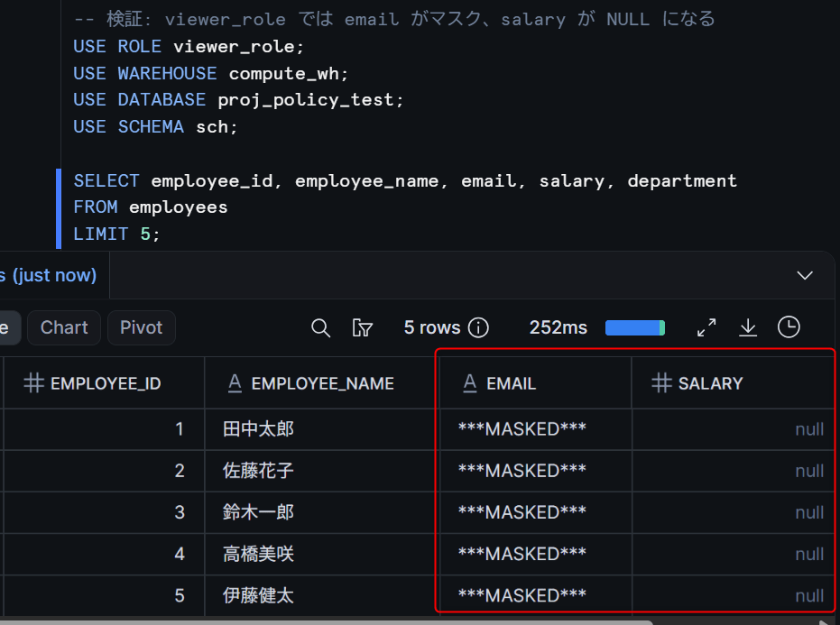Click the null salary cell in row 5
This screenshot has height=625, width=840.
pyautogui.click(x=733, y=595)
